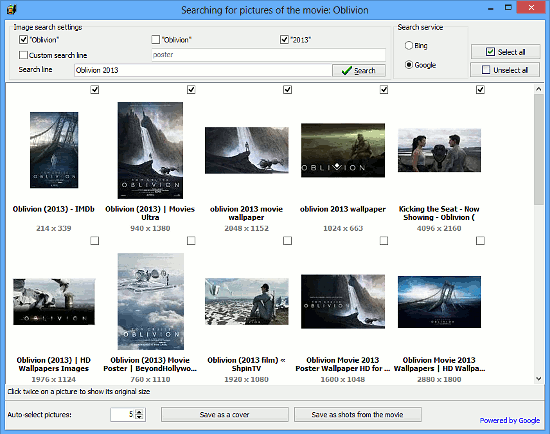
Task: Click the scrollbar up arrow in results
Action: pos(538,89)
